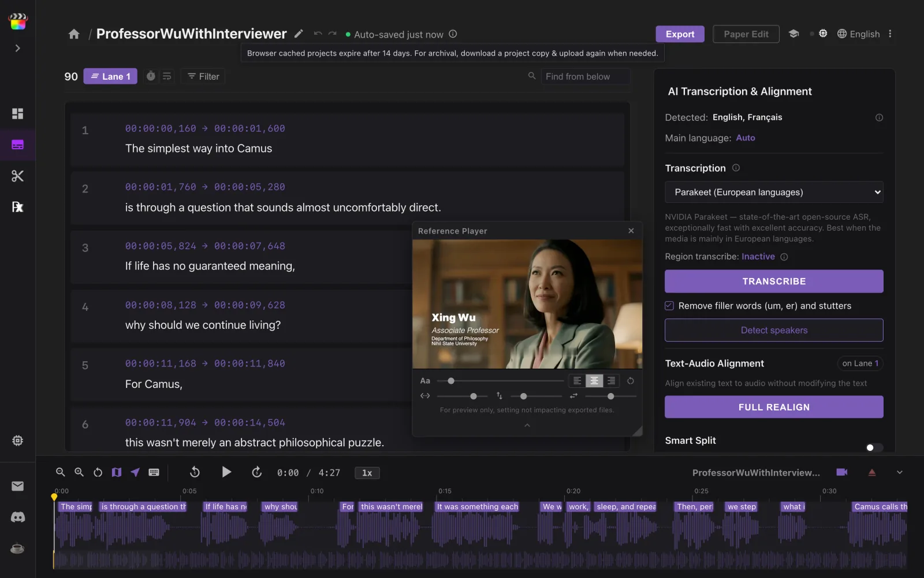The image size is (924, 578).
Task: Open the 1x playback speed selector
Action: (367, 473)
